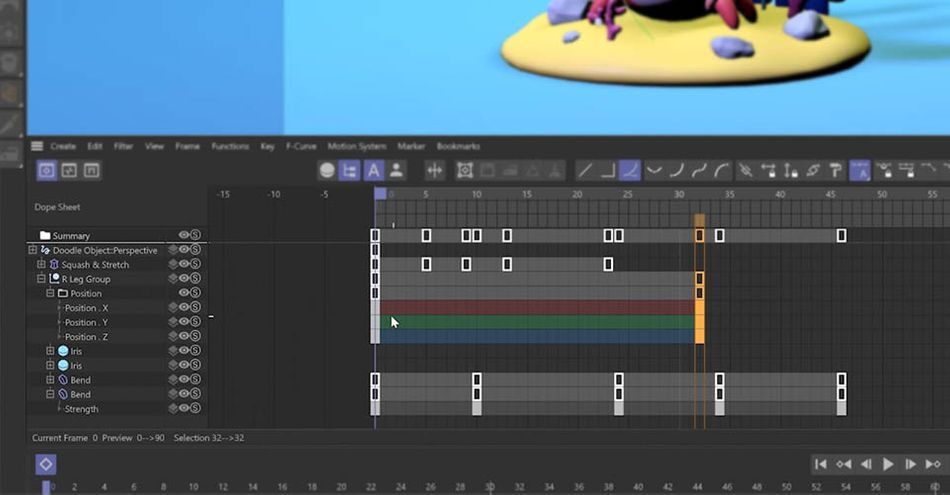Image resolution: width=950 pixels, height=495 pixels.
Task: Click the Frame All icon in toolbar
Action: tap(465, 171)
